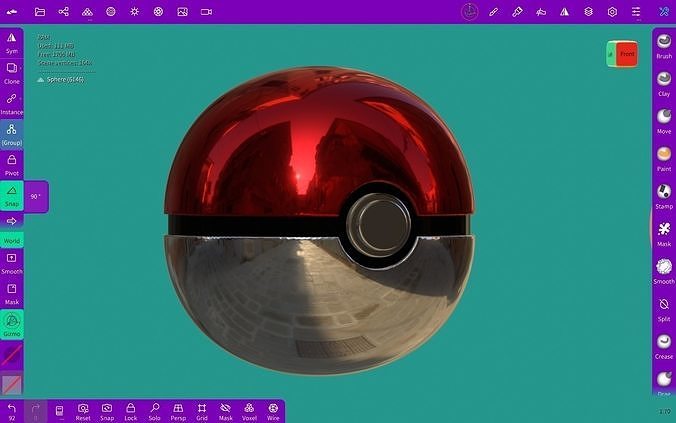Viewport: 676px width, 423px height.
Task: Toggle Solo mode
Action: [154, 411]
